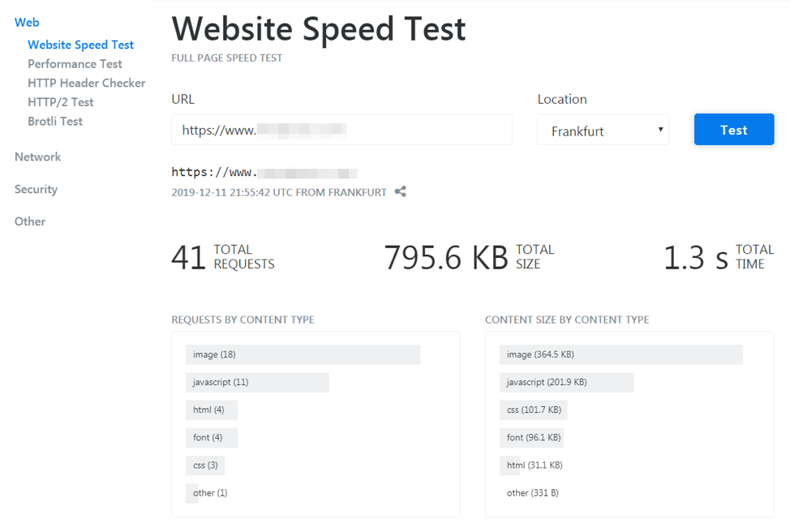
Task: Select HTTP/2 Test from sidebar
Action: click(x=61, y=102)
